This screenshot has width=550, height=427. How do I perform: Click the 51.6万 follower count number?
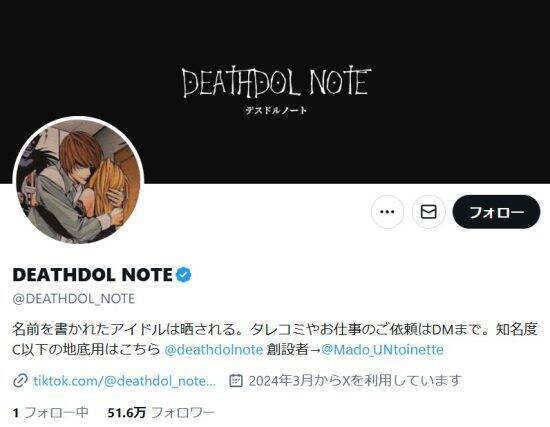click(127, 412)
